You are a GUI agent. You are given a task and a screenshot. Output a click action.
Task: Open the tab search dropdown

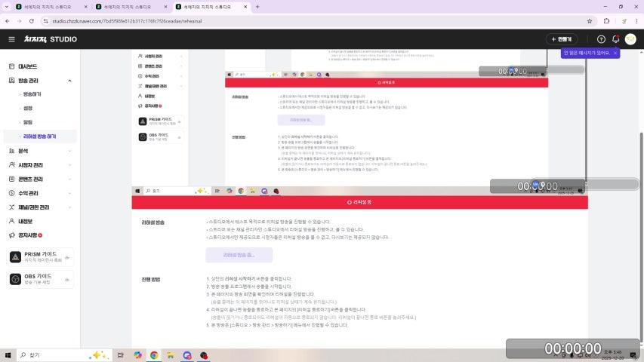pyautogui.click(x=6, y=7)
